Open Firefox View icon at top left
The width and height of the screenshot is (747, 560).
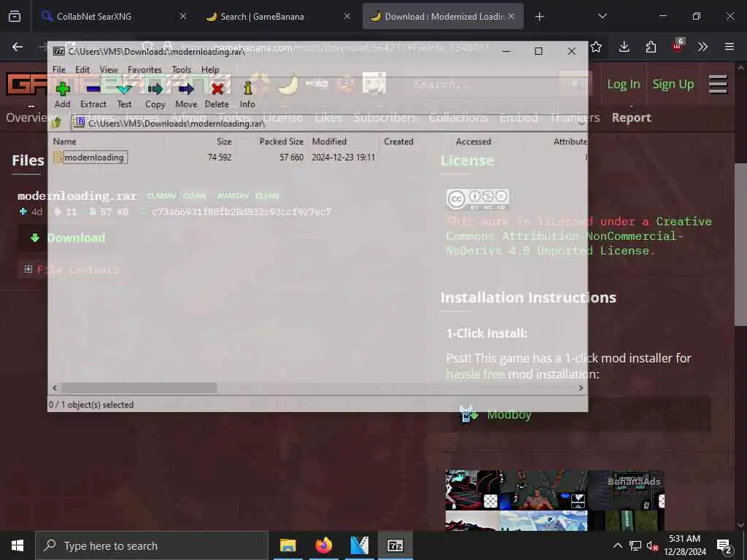15,16
